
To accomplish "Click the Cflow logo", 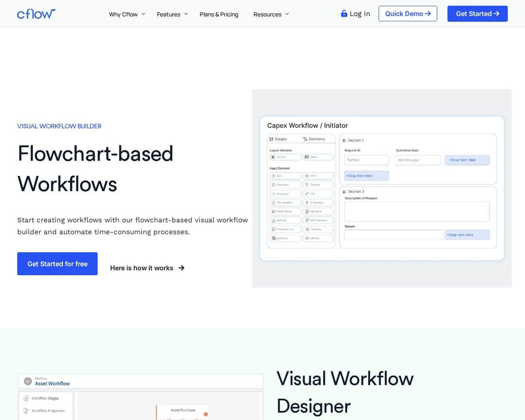I will point(36,14).
